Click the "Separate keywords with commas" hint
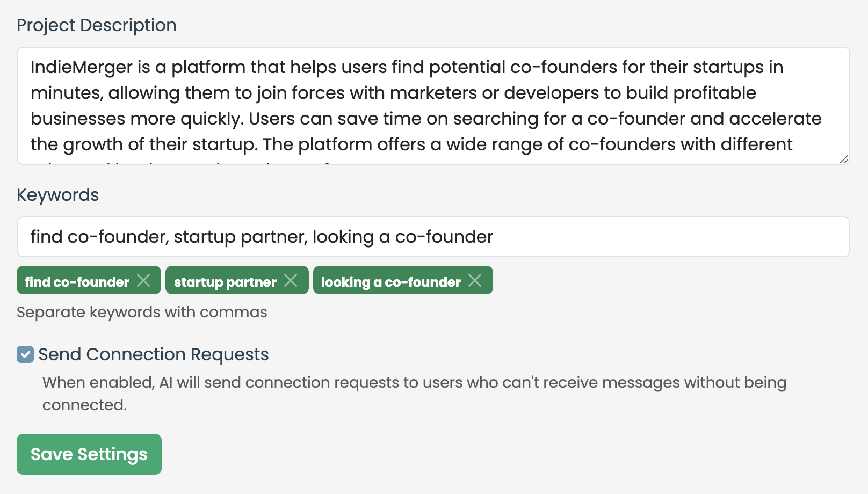Viewport: 868px width, 494px height. [x=142, y=312]
